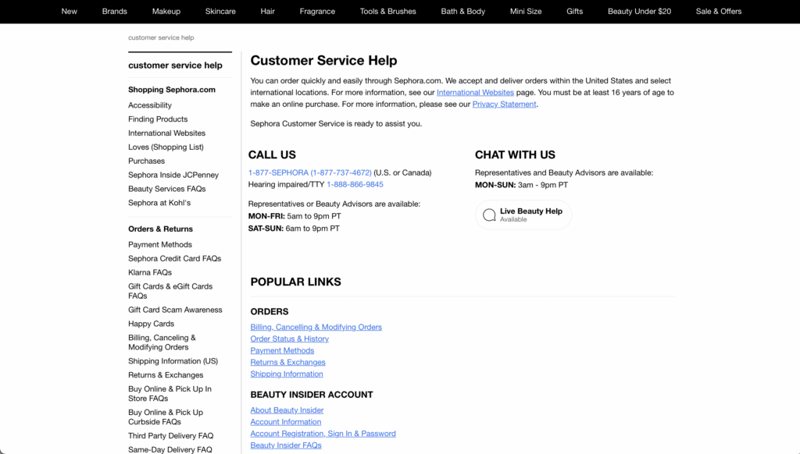Open Shipping Information popular link
This screenshot has width=800, height=454.
coord(287,374)
